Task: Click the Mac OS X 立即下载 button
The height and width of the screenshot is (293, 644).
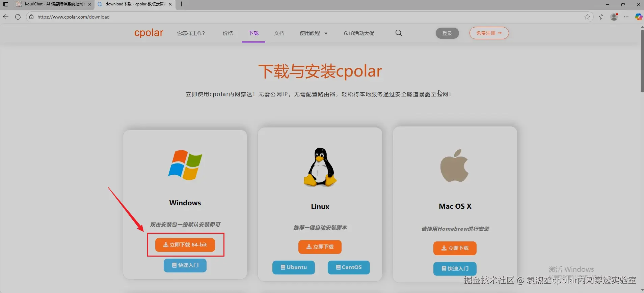Action: [455, 248]
